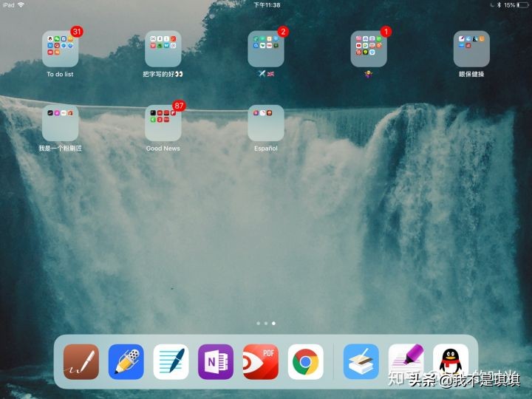Open the 把字写的好 folder
The height and width of the screenshot is (399, 532).
tap(163, 49)
